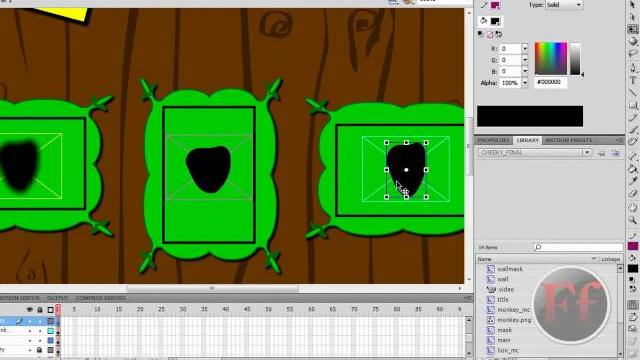Open the color Type Solid dropdown
Image resolution: width=640 pixels, height=360 pixels.
pyautogui.click(x=564, y=4)
